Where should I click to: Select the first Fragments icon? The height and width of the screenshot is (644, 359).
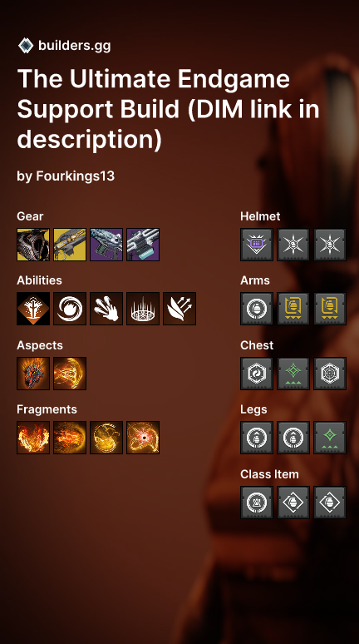point(33,438)
